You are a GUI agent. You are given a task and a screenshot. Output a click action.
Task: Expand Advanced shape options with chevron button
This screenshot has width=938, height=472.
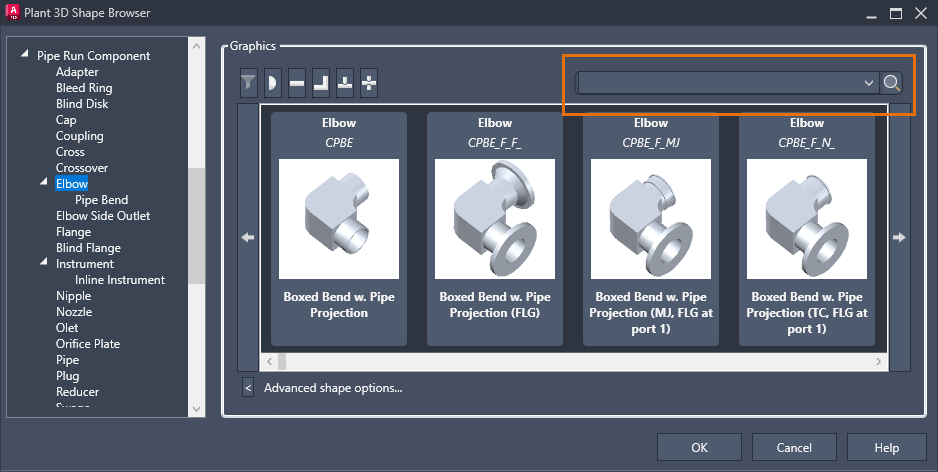pos(248,388)
